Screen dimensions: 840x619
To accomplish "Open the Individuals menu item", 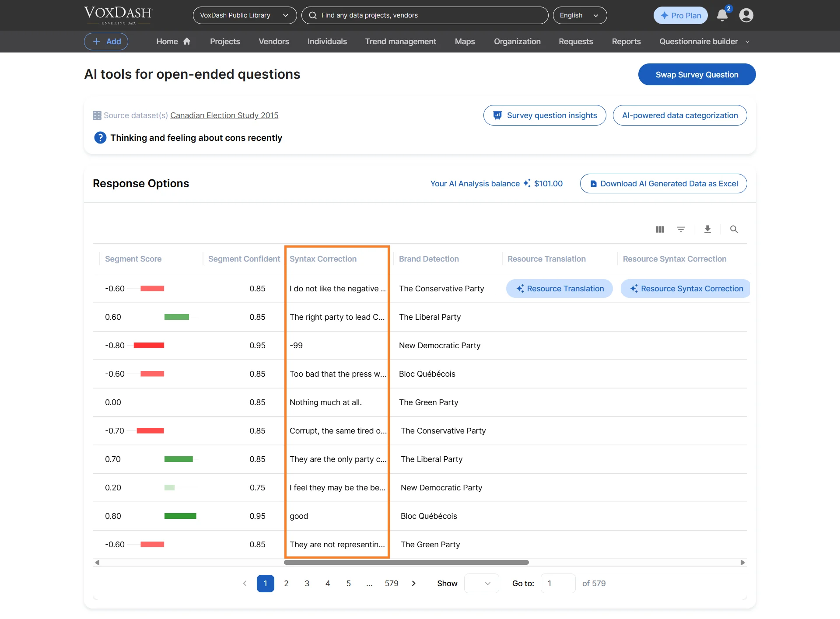I will coord(327,42).
